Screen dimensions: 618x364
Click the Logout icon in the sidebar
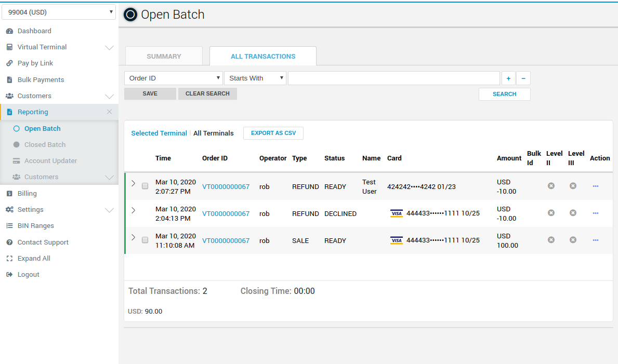pyautogui.click(x=9, y=275)
